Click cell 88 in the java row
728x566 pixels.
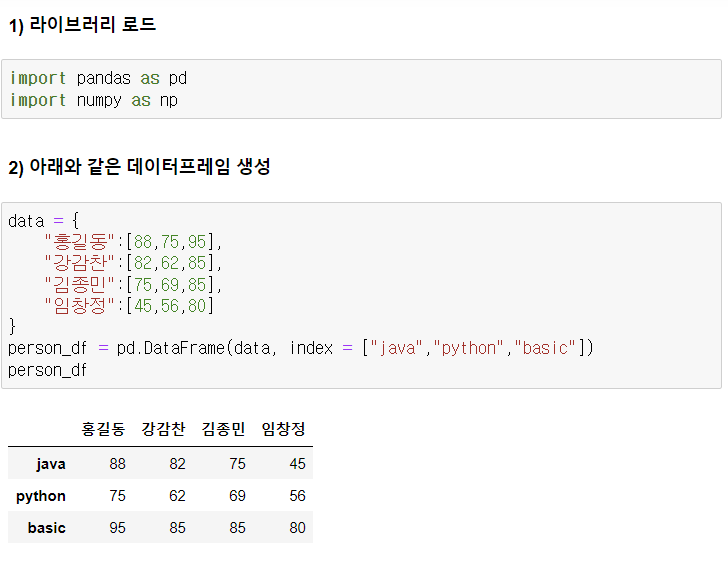tap(117, 463)
